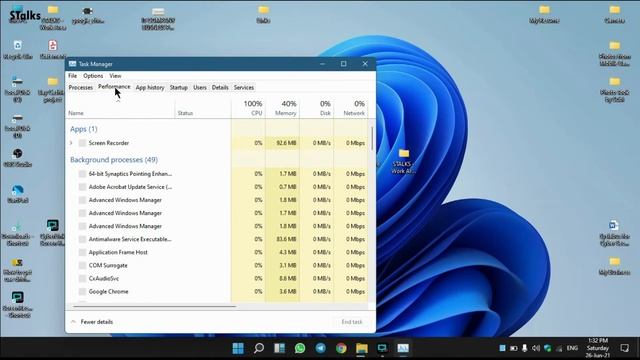The image size is (640, 360).
Task: Click the Antimalware Service Executable icon
Action: 82,239
